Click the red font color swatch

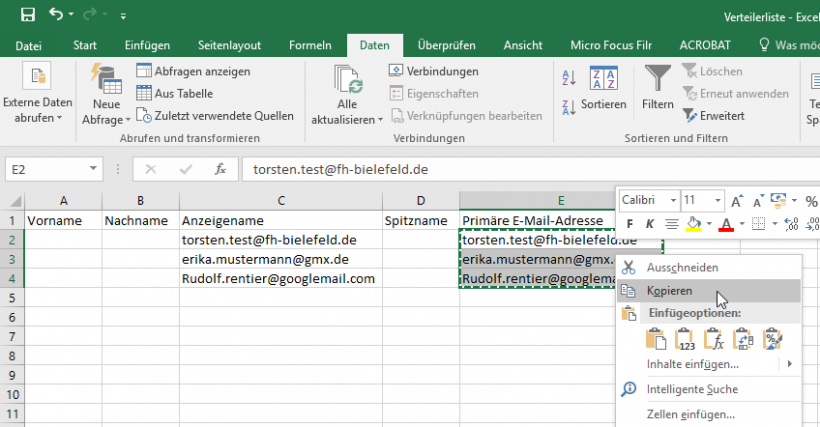[727, 224]
